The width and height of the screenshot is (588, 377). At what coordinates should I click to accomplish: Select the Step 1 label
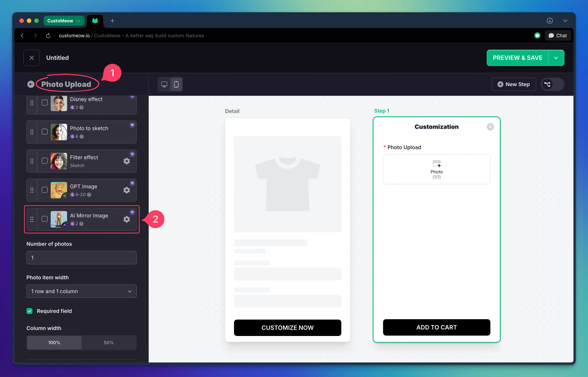click(382, 111)
